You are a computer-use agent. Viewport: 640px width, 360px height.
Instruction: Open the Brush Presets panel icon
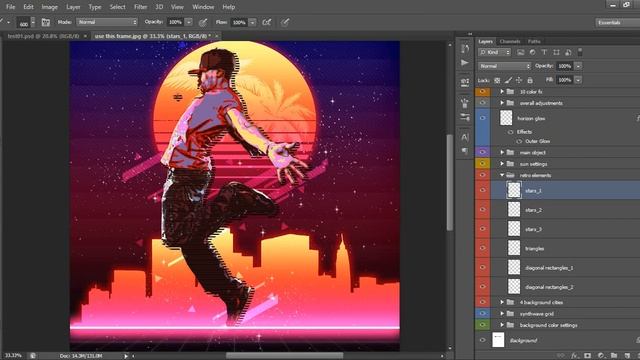(x=464, y=117)
